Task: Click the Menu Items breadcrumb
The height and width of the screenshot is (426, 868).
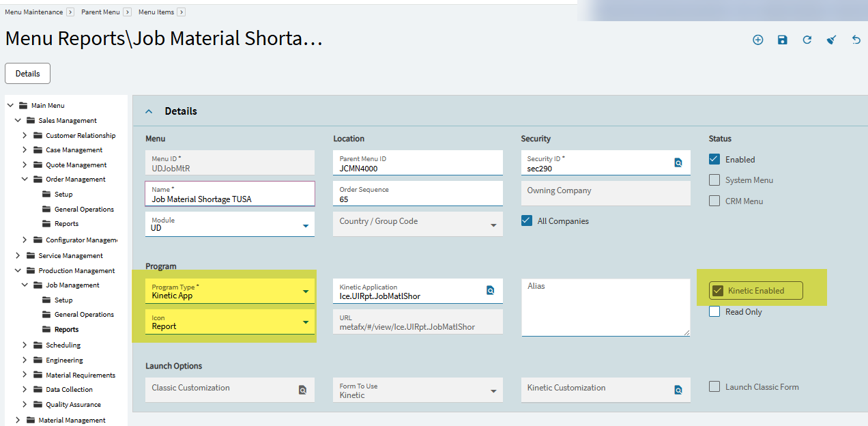Action: coord(156,12)
